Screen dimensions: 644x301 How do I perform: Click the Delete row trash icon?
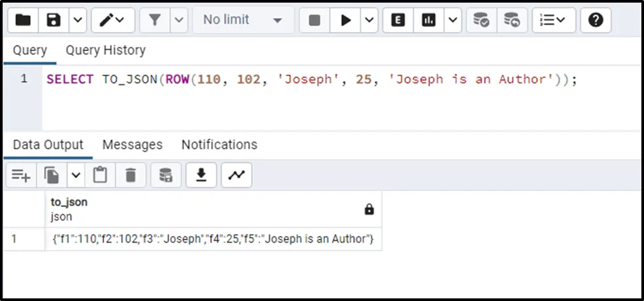130,175
